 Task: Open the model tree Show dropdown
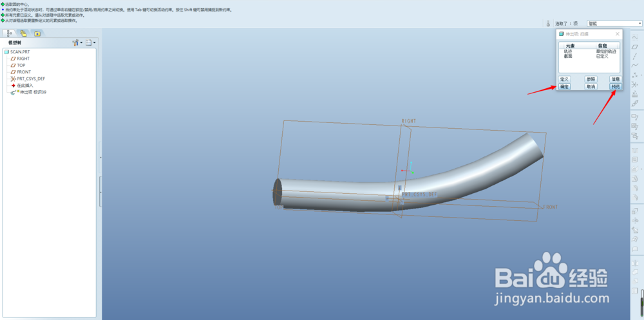click(91, 42)
